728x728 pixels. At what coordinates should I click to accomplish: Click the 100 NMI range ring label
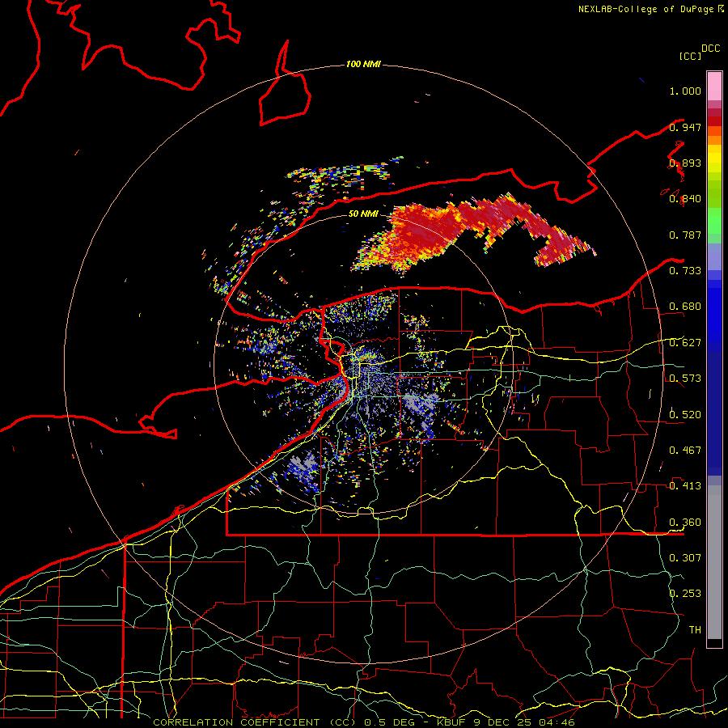click(x=363, y=64)
